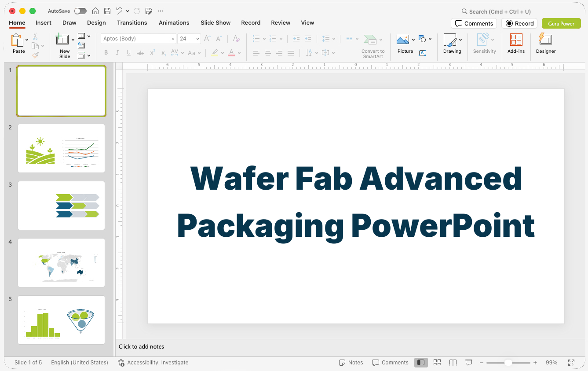This screenshot has width=588, height=371.
Task: Switch to Slide Sorter view
Action: (x=437, y=363)
